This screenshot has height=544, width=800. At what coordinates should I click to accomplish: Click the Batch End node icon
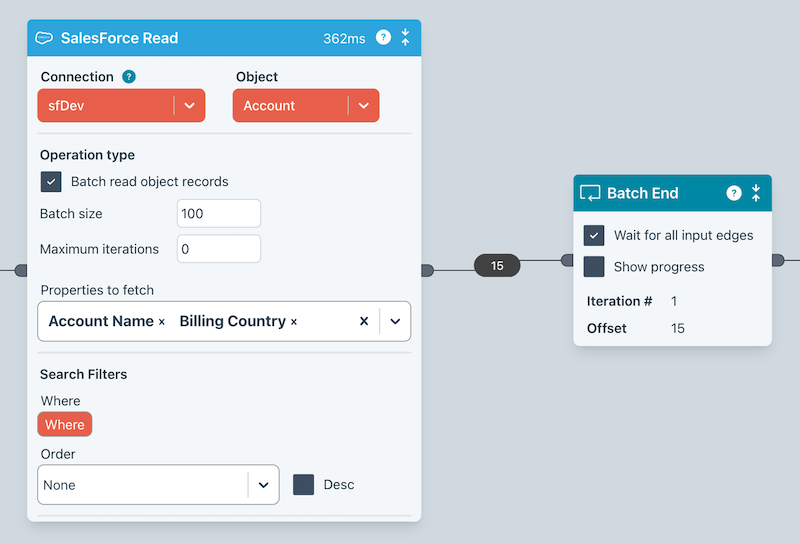(590, 193)
